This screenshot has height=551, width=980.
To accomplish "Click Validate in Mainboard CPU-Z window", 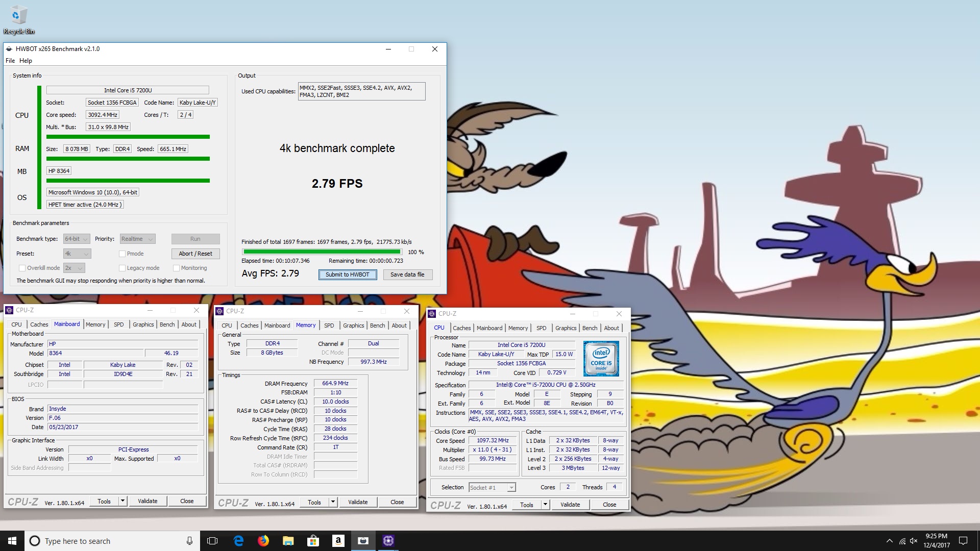I will tap(148, 501).
